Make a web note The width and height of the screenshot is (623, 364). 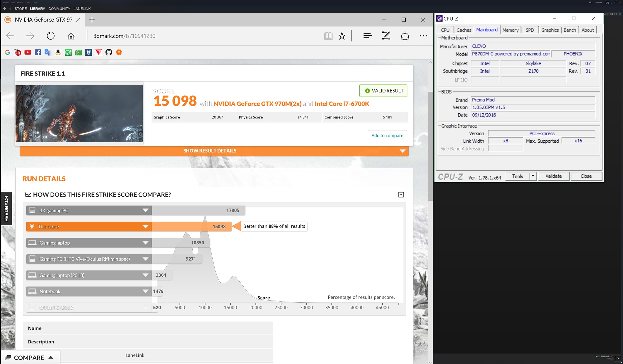pyautogui.click(x=386, y=36)
